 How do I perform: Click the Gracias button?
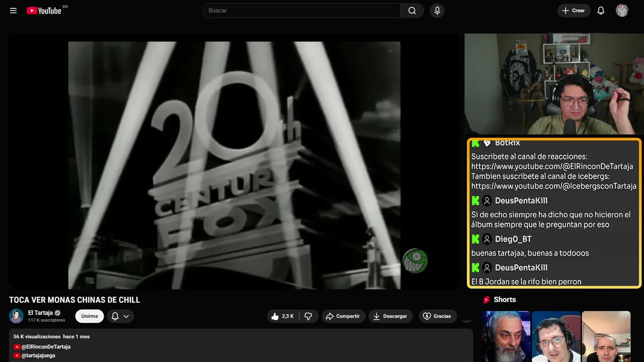point(437,316)
